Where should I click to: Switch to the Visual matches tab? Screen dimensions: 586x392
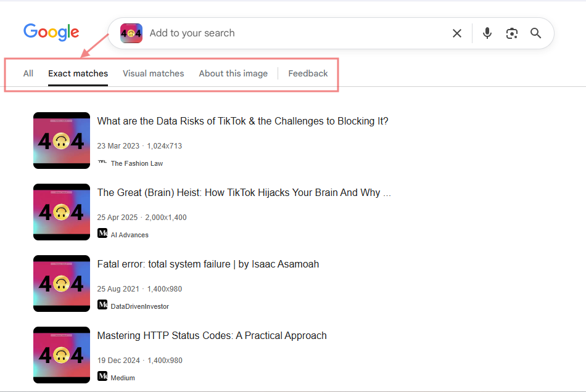(x=153, y=73)
